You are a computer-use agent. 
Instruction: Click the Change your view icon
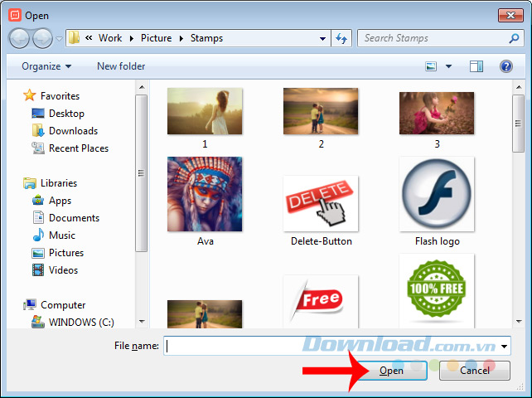(x=431, y=66)
